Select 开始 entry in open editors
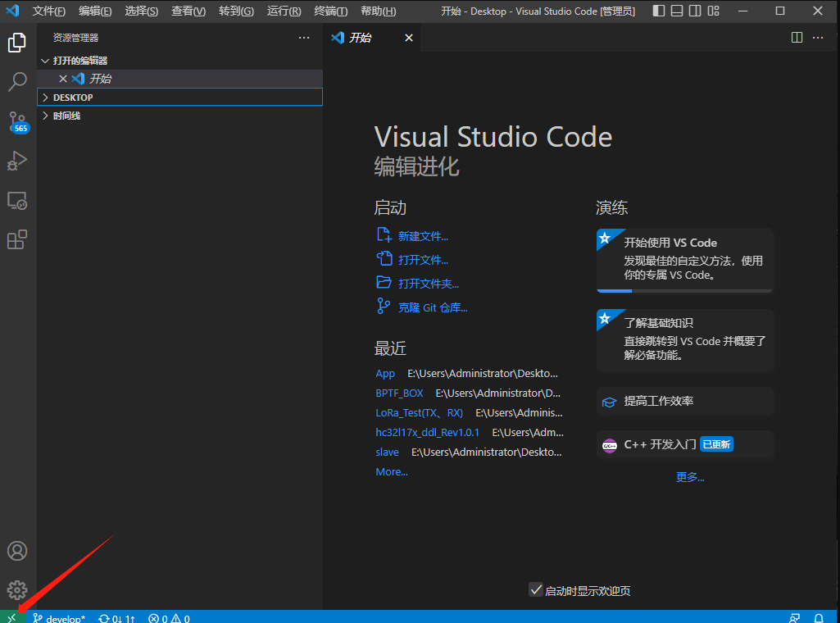 click(180, 79)
